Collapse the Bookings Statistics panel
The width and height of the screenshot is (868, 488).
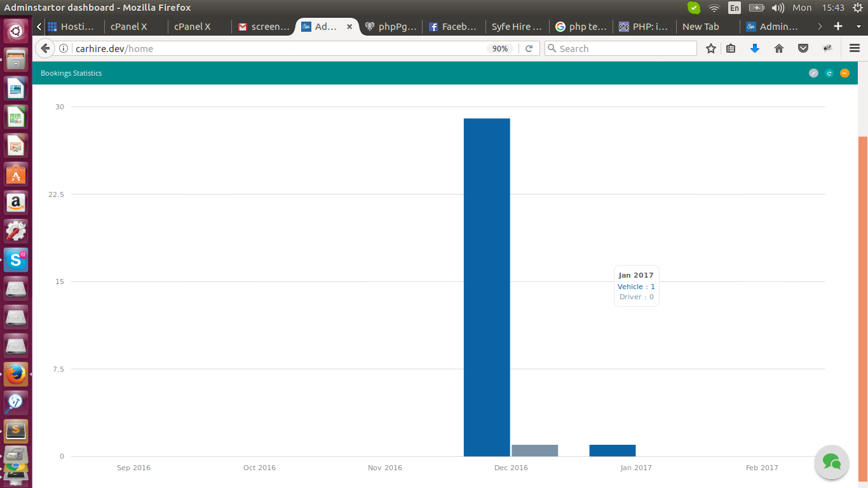click(844, 73)
